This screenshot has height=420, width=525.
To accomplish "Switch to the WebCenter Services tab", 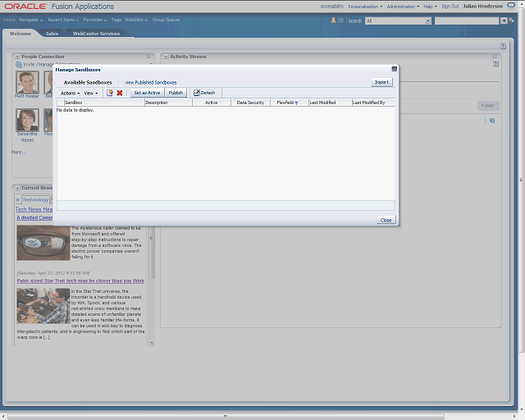I will pyautogui.click(x=96, y=34).
